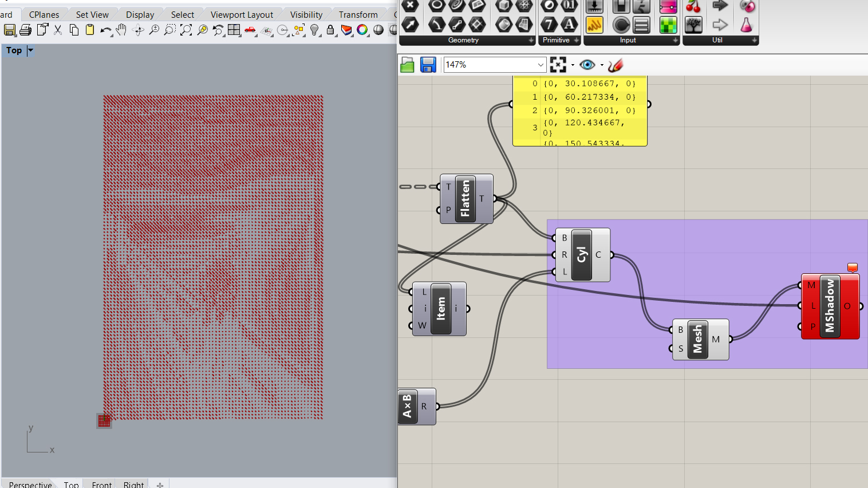Click the Grasshopper blue floppy save icon

428,65
